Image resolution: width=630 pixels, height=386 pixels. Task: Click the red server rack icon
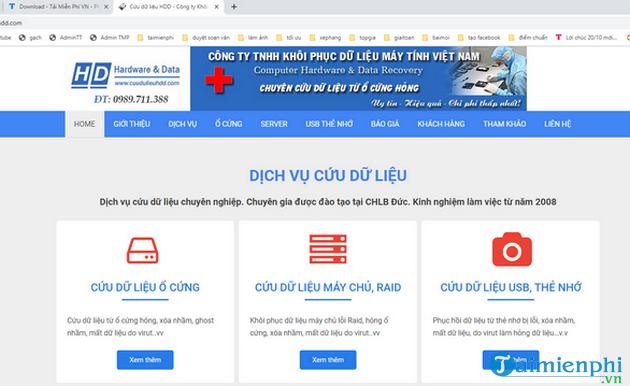328,249
